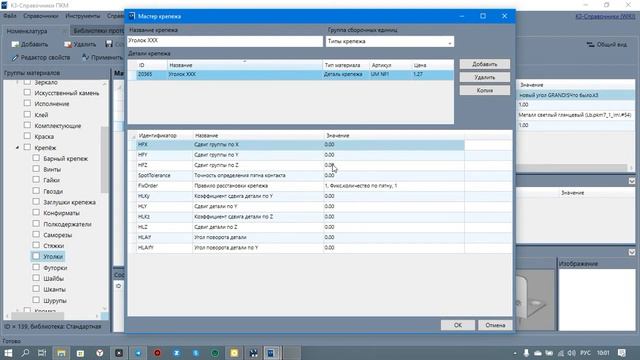640x360 pixels.
Task: Switch to the Номенклатура tab
Action: tap(27, 31)
